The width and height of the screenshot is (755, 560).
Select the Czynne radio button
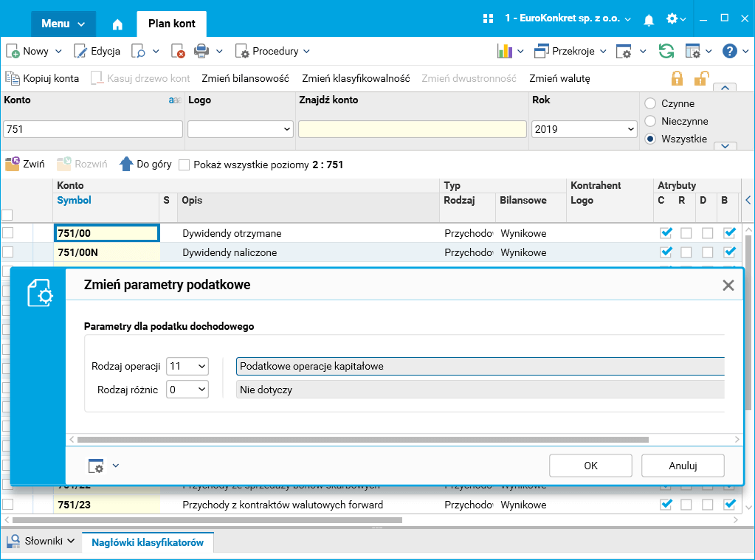(x=650, y=103)
